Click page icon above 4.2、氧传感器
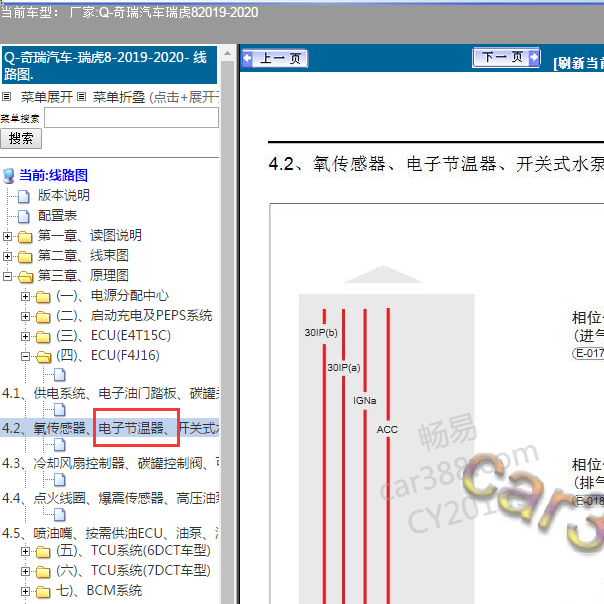 tap(60, 410)
